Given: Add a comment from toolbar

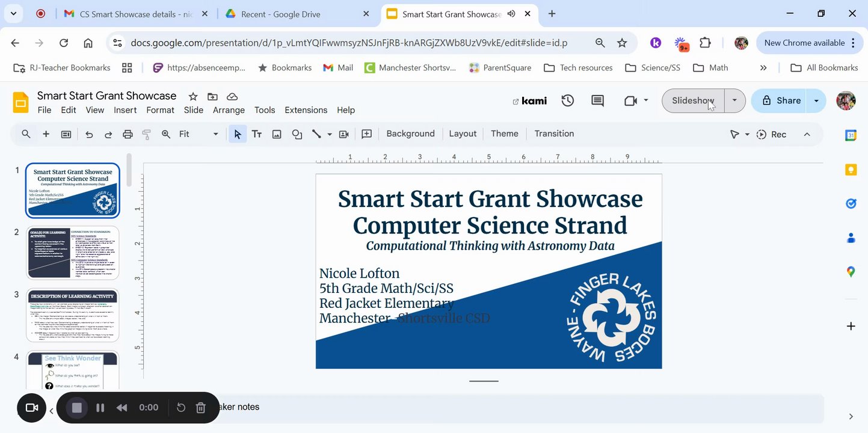Looking at the screenshot, I should click(366, 134).
